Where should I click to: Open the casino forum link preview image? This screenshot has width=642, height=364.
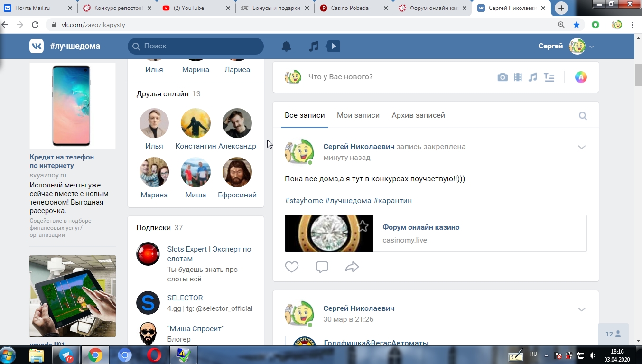point(329,233)
